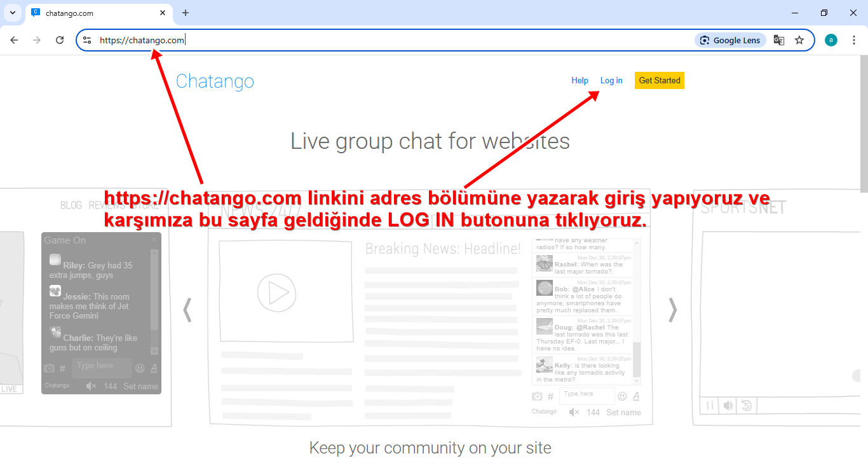Image resolution: width=868 pixels, height=463 pixels.
Task: Click Set name in Game On chat
Action: point(140,386)
